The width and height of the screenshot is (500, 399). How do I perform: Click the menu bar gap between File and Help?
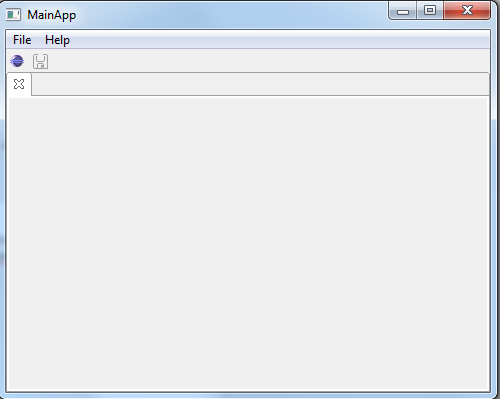[38, 40]
